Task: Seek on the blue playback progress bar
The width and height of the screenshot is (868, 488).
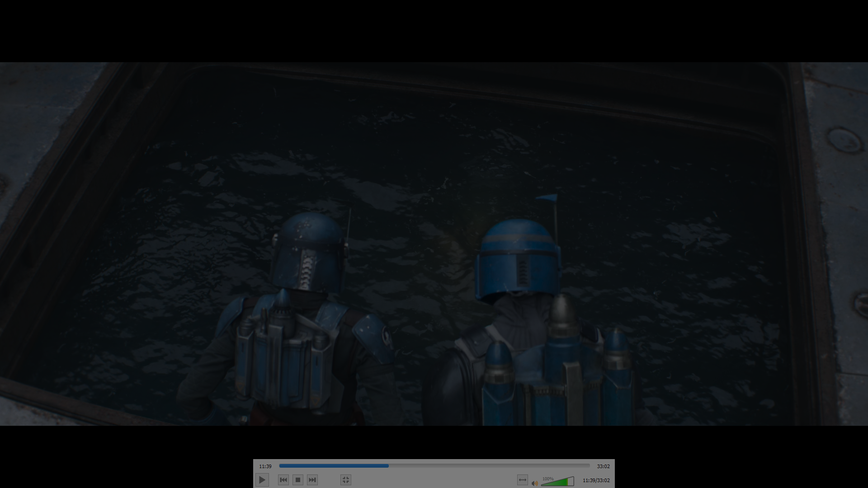Action: point(434,466)
